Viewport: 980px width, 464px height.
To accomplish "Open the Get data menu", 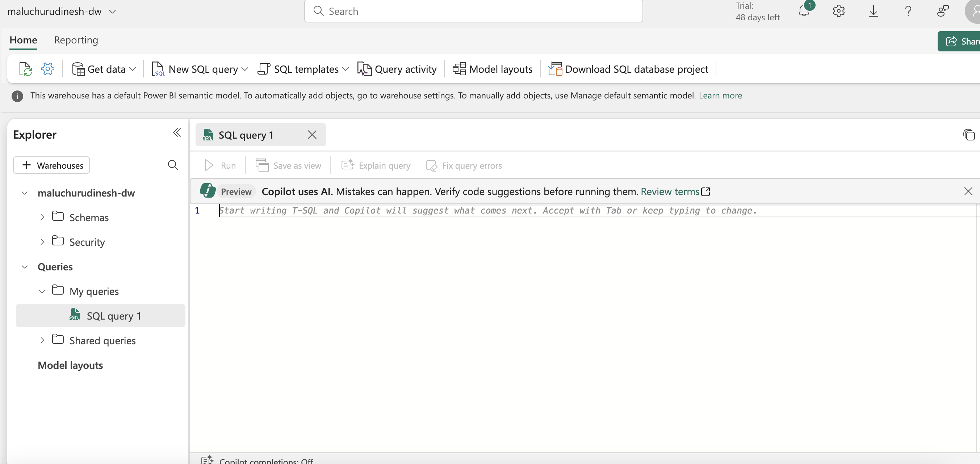I will (104, 69).
